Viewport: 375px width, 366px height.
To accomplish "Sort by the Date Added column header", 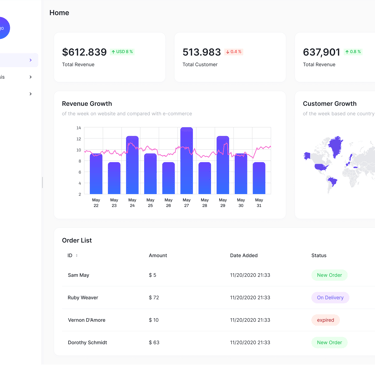I will (244, 255).
